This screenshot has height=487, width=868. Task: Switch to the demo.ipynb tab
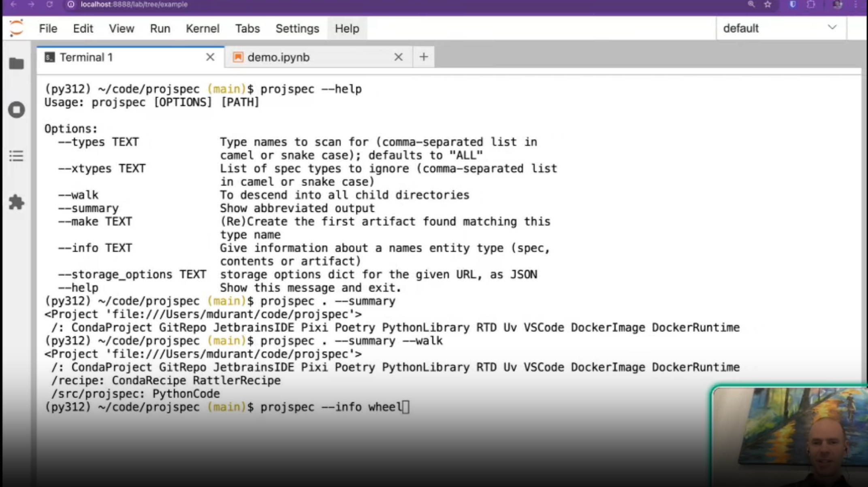pyautogui.click(x=278, y=57)
